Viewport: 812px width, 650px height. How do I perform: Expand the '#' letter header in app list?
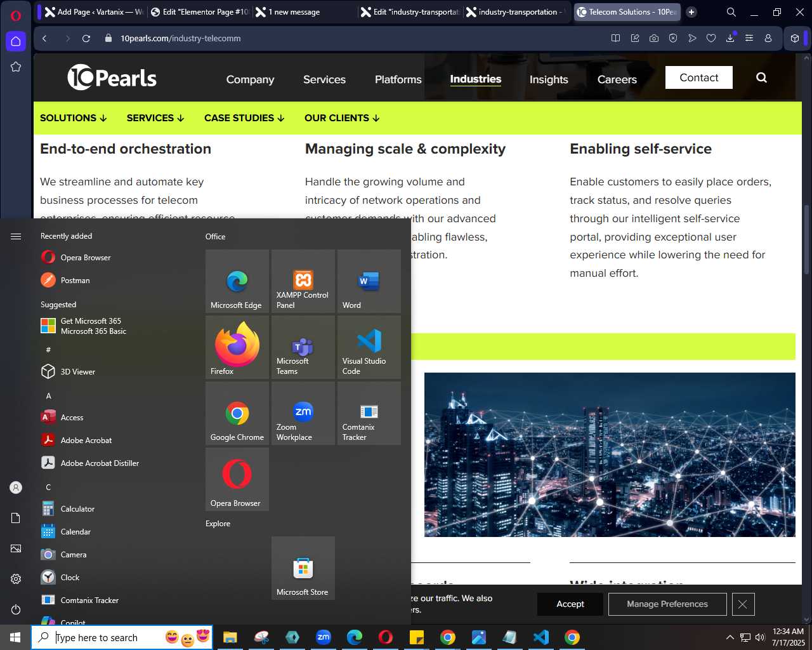[48, 350]
